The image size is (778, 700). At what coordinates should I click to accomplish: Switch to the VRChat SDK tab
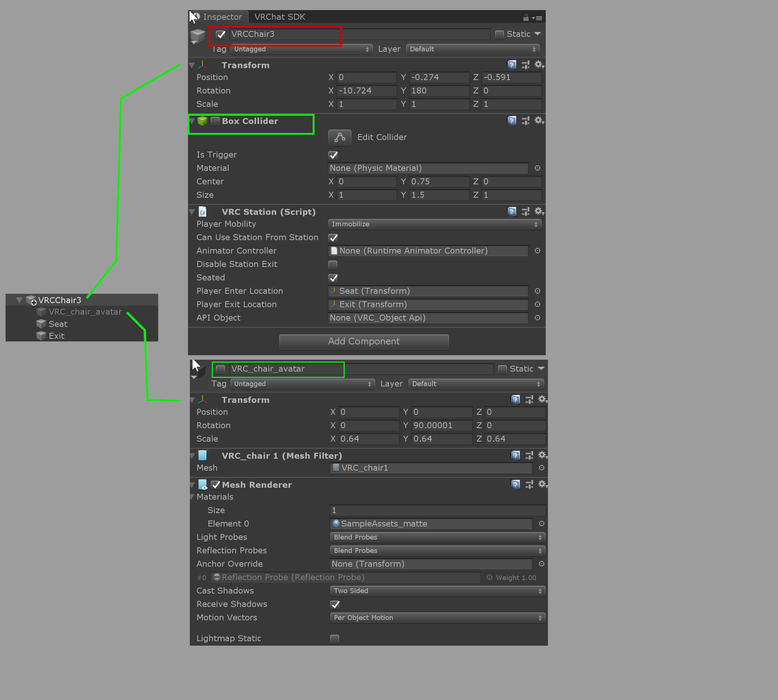280,17
